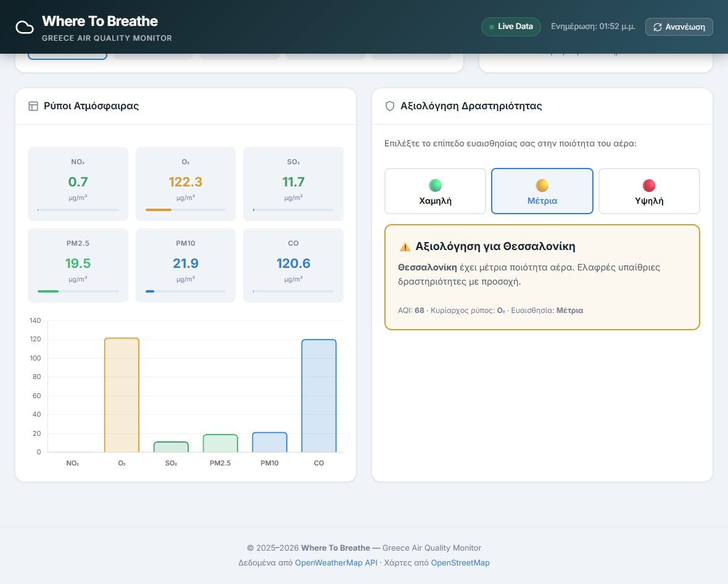Click the Where To Breathe title
This screenshot has height=584, width=728.
coord(100,22)
